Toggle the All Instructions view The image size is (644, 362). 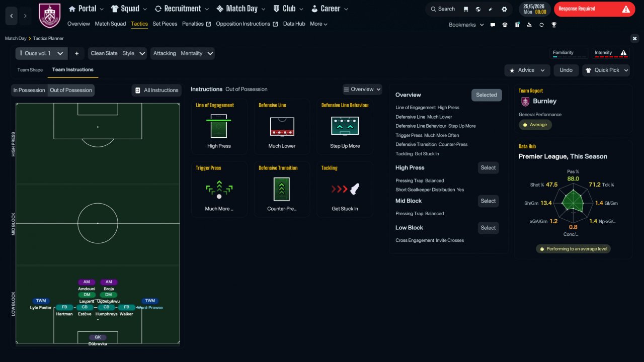[x=156, y=90]
